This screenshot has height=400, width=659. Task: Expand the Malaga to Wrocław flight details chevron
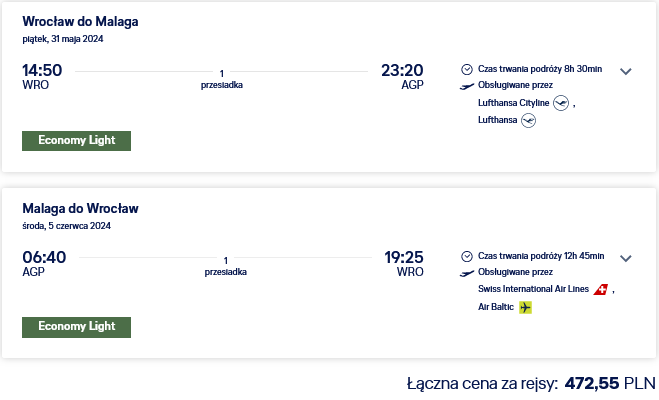625,258
